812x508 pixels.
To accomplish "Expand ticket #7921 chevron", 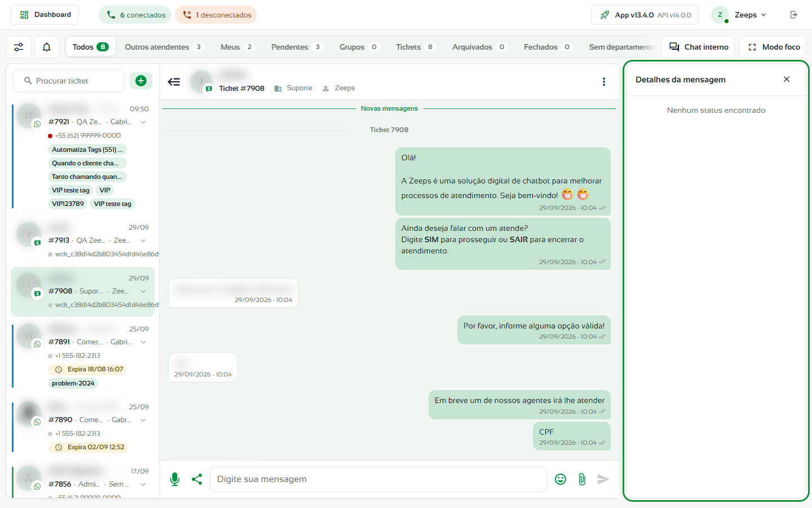I will (143, 122).
